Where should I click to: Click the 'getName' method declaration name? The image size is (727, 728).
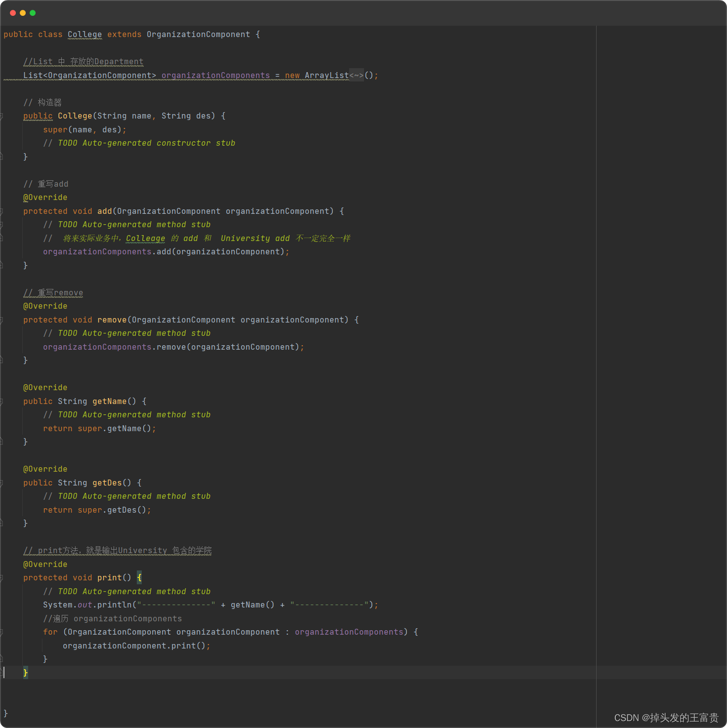(x=110, y=402)
